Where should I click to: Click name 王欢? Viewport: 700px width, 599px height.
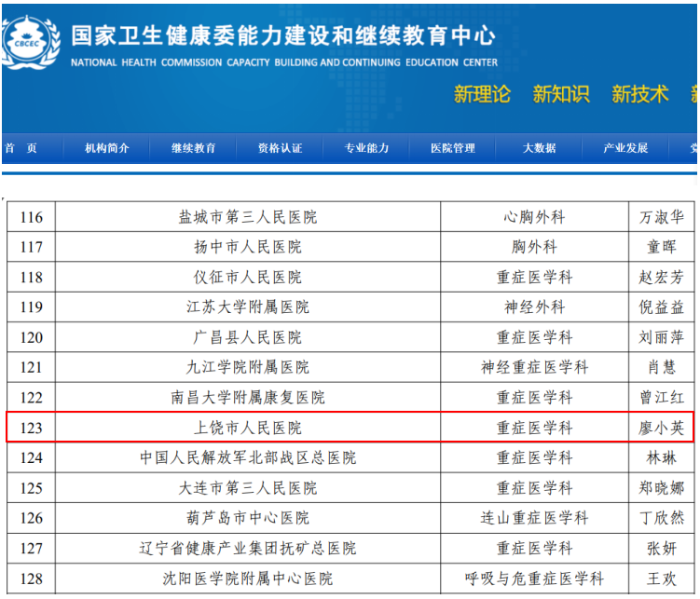pyautogui.click(x=661, y=579)
